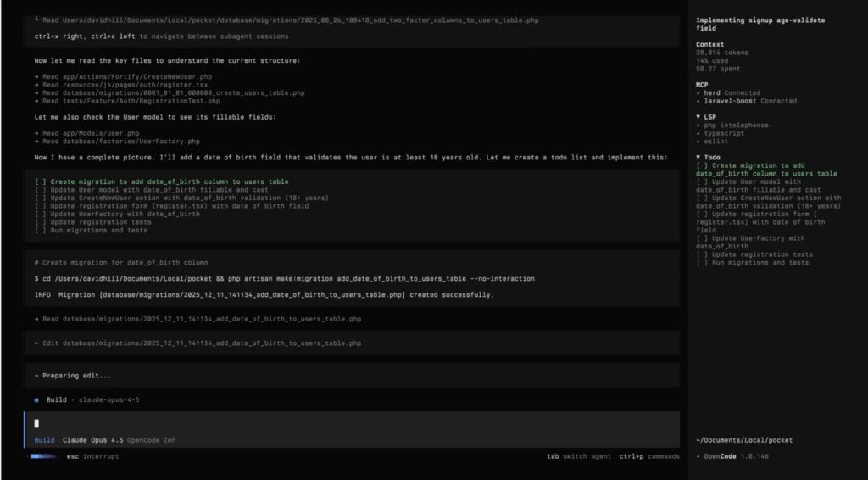Focus the prompt input field
This screenshot has height=480, width=868.
click(352, 423)
